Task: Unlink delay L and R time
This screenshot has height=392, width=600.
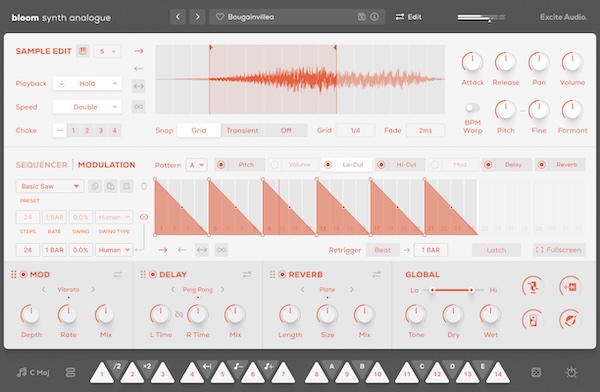Action: 179,315
